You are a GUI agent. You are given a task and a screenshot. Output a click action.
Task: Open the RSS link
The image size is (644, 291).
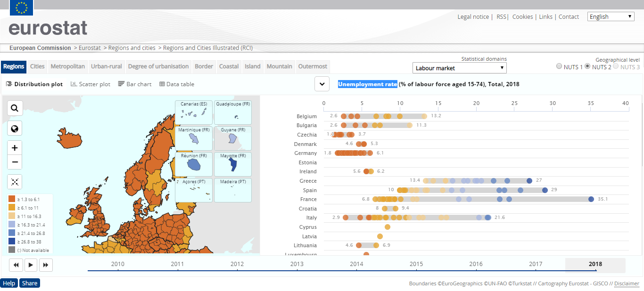point(501,16)
